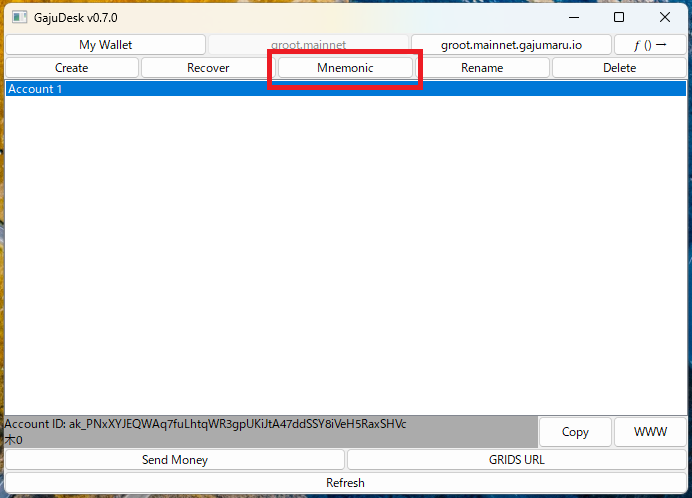The width and height of the screenshot is (692, 498).
Task: Close the GajuDesk window
Action: (665, 17)
